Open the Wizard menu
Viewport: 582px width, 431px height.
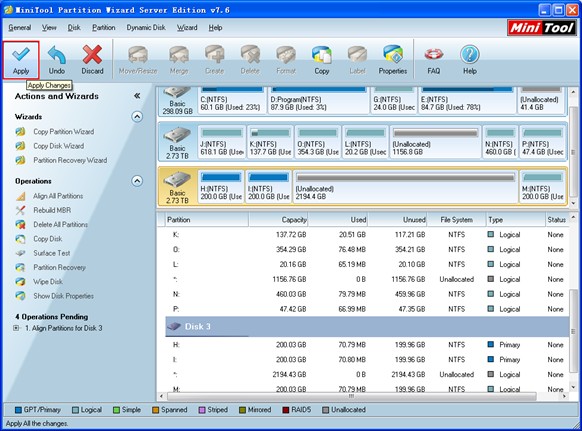pyautogui.click(x=187, y=27)
